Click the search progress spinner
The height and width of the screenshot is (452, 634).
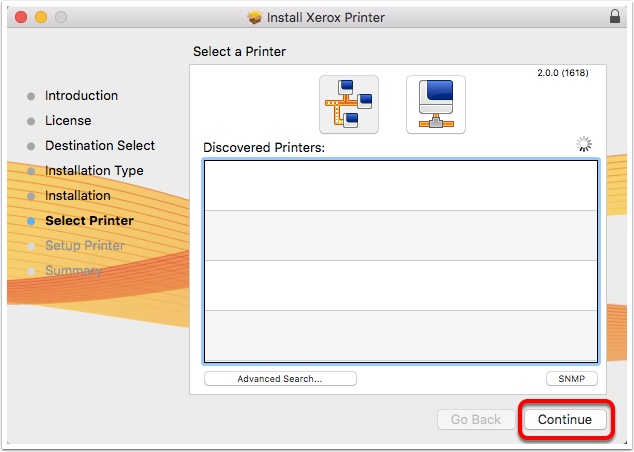tap(584, 144)
